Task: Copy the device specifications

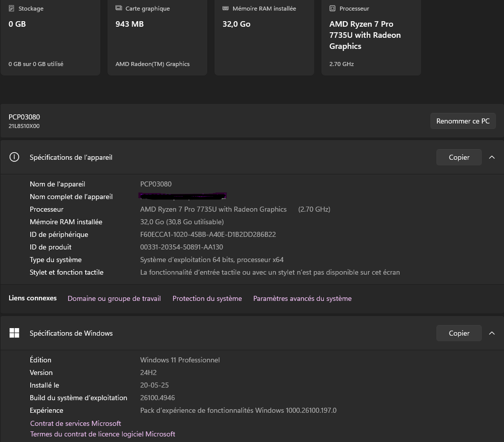Action: click(459, 157)
